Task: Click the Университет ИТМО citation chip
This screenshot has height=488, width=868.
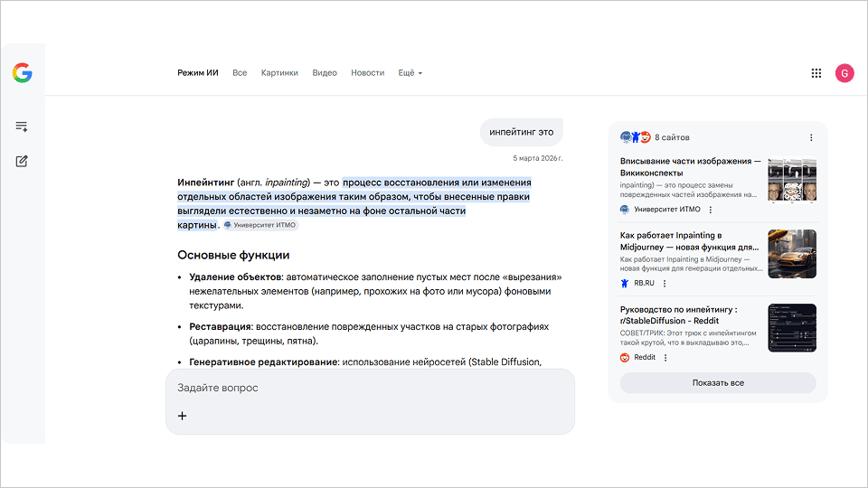Action: pos(260,225)
